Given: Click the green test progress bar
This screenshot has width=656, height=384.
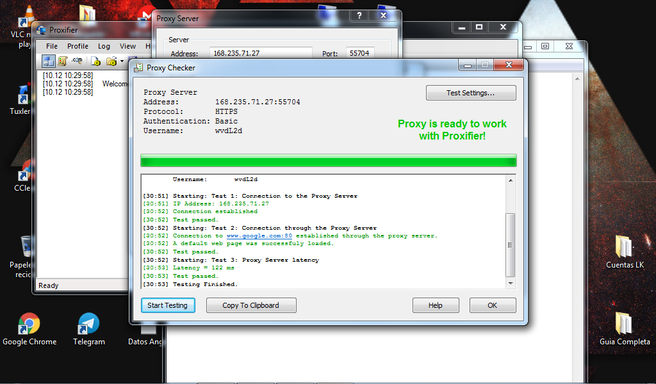Looking at the screenshot, I should [328, 161].
